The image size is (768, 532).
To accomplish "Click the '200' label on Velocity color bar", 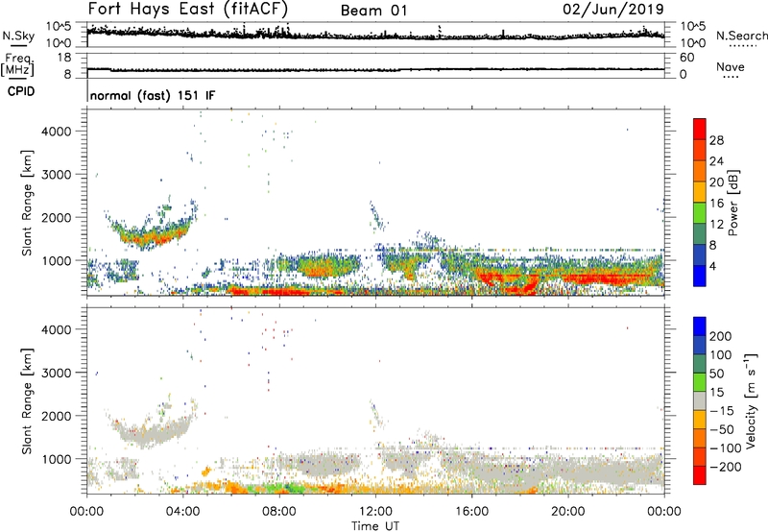I will [x=721, y=336].
